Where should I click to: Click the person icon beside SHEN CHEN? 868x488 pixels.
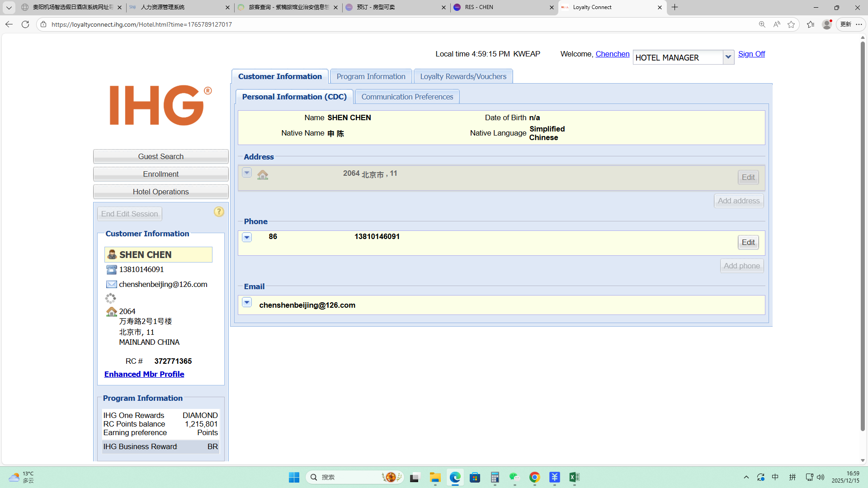tap(112, 254)
